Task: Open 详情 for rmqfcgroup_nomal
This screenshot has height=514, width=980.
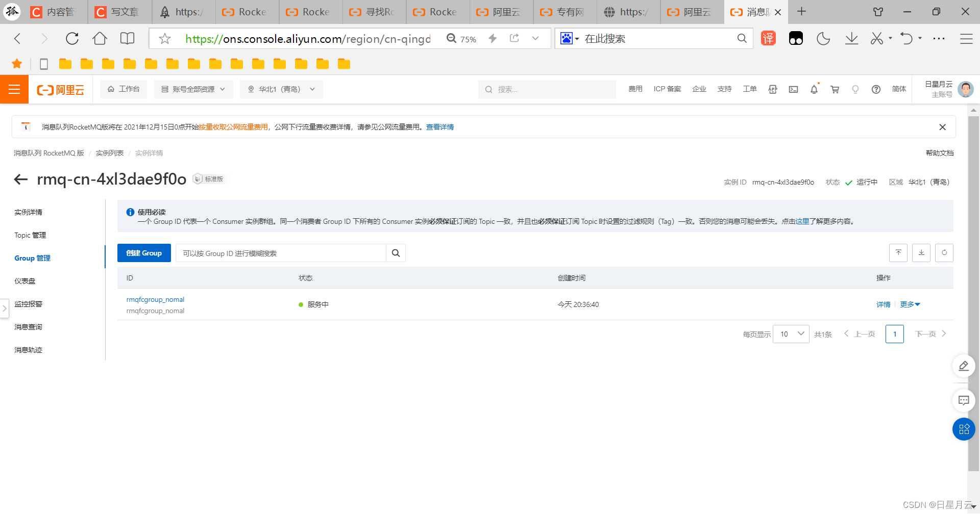Action: [x=883, y=304]
